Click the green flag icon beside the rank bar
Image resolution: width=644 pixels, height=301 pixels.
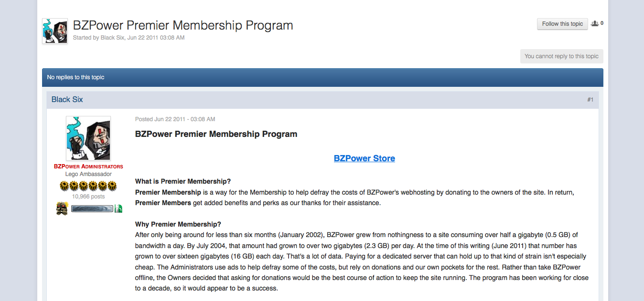[x=118, y=208]
